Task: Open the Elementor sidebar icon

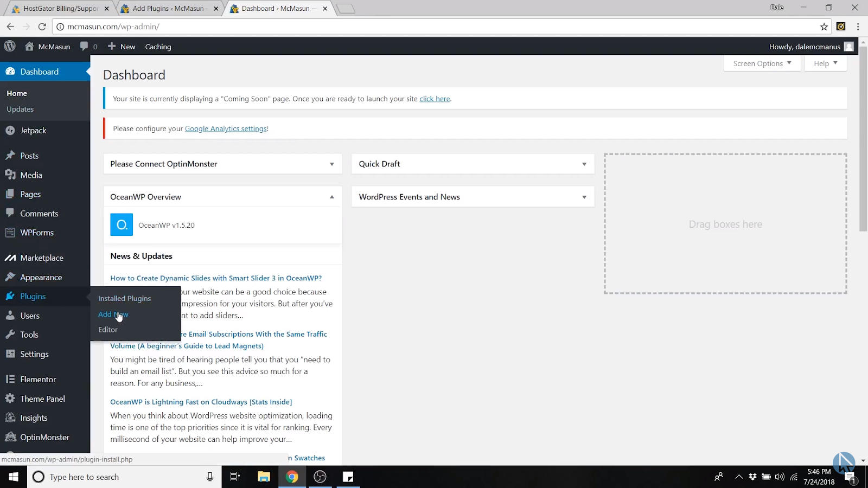Action: pos(10,380)
